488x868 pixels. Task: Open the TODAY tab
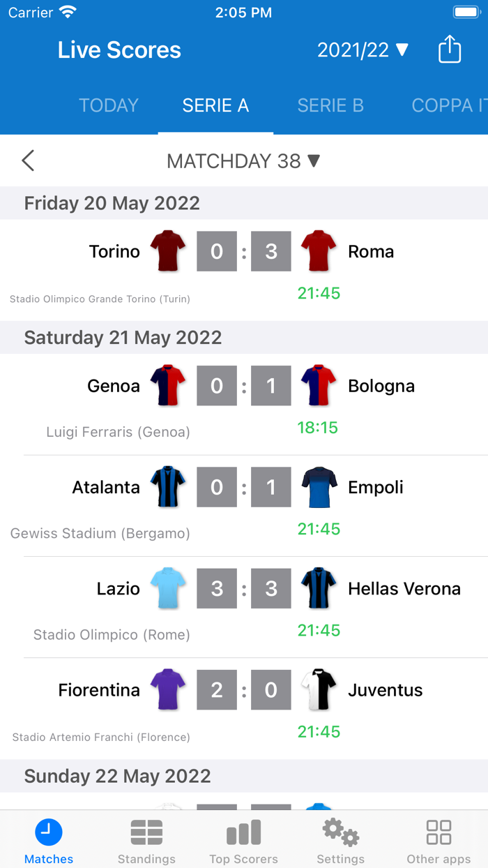(x=108, y=105)
